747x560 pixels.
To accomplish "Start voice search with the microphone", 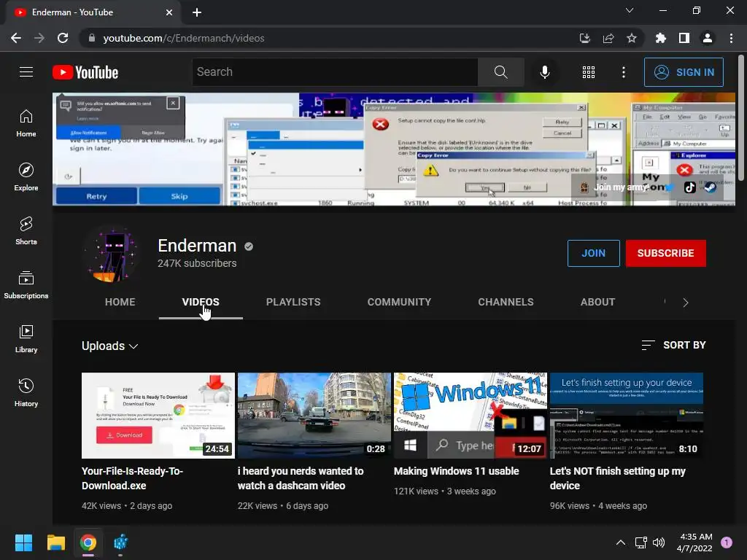I will pyautogui.click(x=544, y=72).
